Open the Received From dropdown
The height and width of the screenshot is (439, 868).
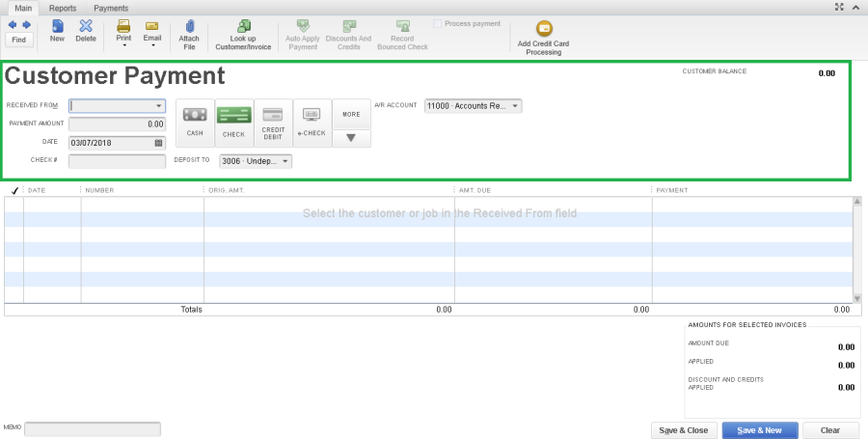[159, 106]
